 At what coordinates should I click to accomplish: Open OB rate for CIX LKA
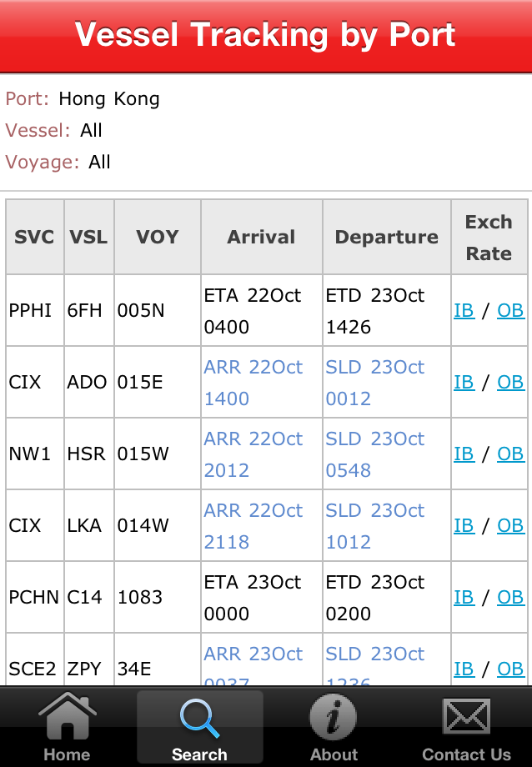point(510,525)
